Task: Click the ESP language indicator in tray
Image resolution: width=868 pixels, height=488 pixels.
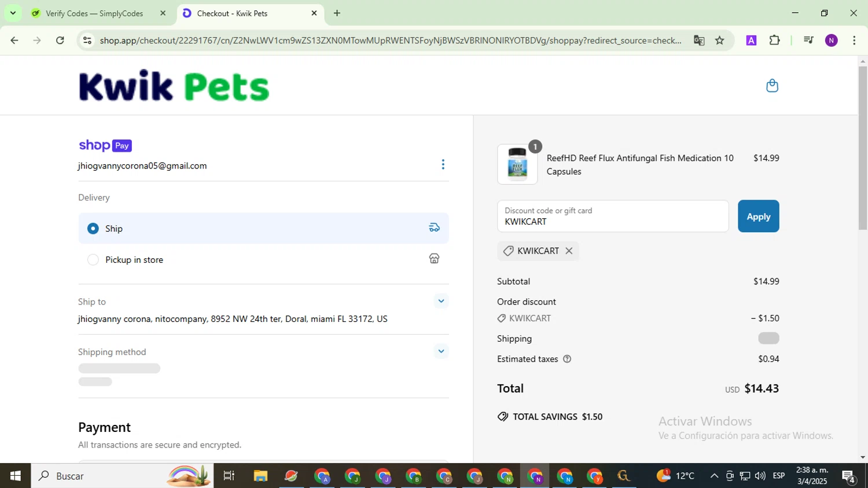Action: pos(779,476)
